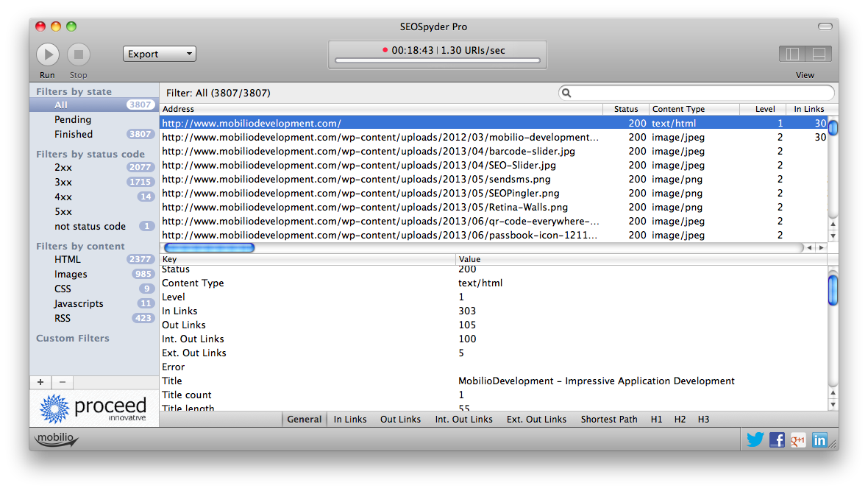The height and width of the screenshot is (491, 868).
Task: Click the search field in the filter bar
Action: (x=696, y=93)
